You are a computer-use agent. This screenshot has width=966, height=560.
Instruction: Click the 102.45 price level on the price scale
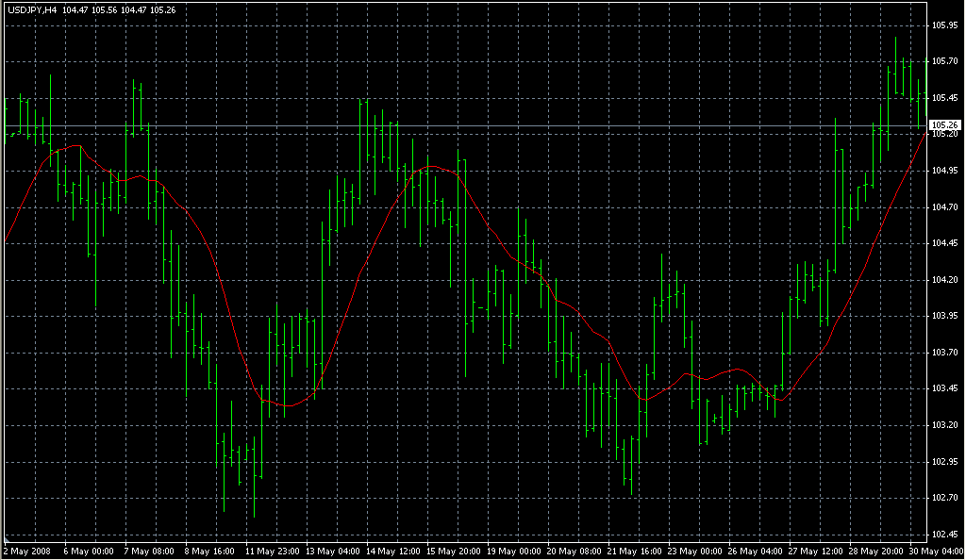tap(944, 535)
